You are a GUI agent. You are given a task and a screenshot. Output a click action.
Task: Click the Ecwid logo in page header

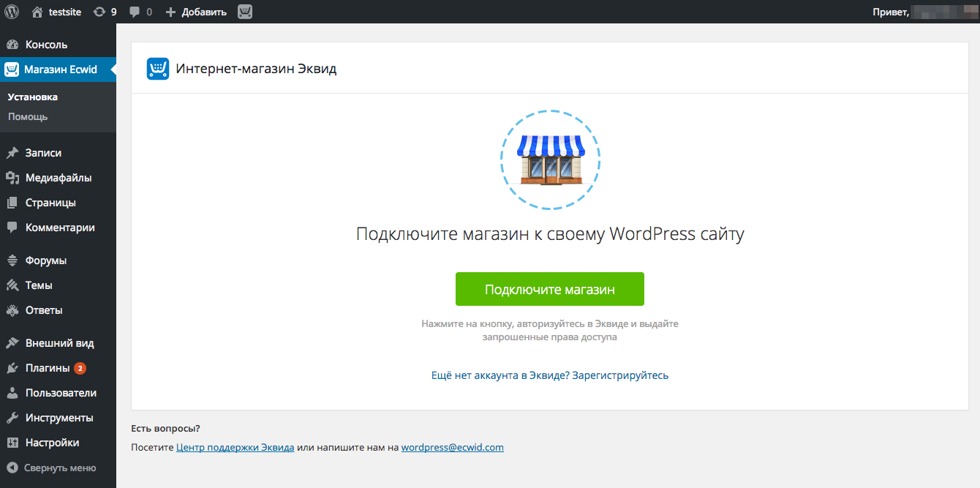tap(158, 69)
